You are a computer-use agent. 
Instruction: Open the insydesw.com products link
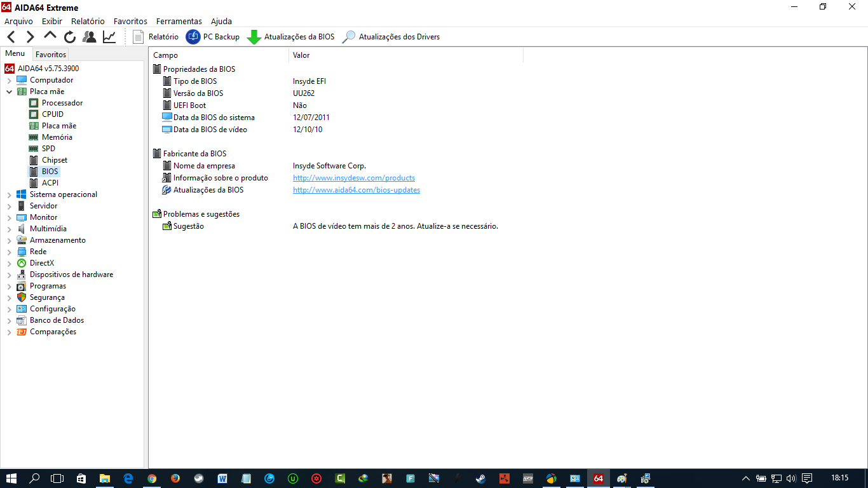click(354, 178)
